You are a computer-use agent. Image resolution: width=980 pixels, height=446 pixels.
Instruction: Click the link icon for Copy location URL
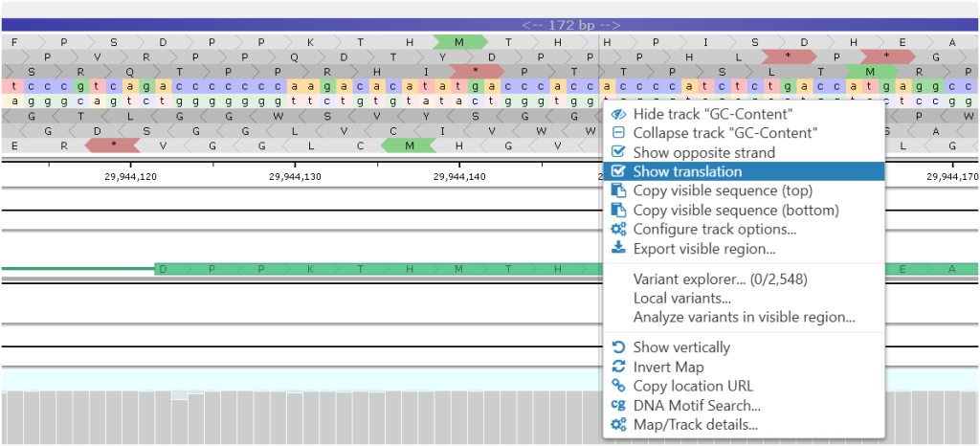(x=618, y=387)
